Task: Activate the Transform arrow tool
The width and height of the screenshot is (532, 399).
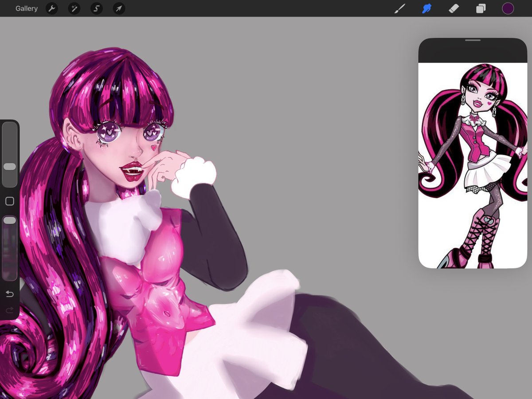Action: [119, 8]
